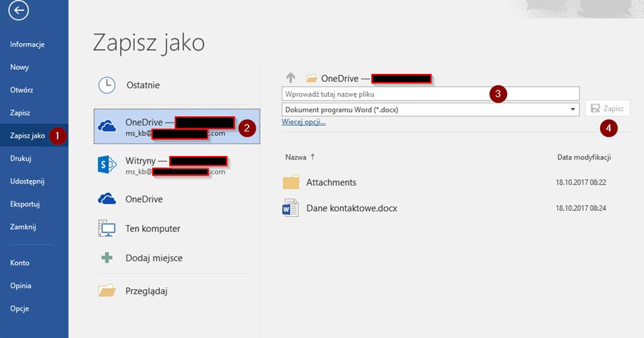Image resolution: width=644 pixels, height=338 pixels.
Task: Select the Ostatnie location label
Action: click(x=143, y=86)
